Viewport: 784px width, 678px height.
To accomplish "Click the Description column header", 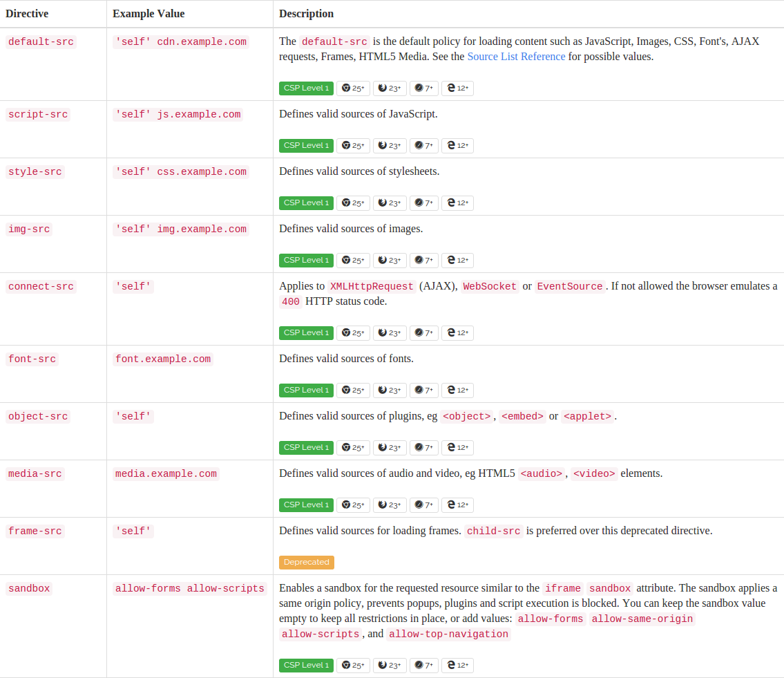I will pyautogui.click(x=306, y=14).
